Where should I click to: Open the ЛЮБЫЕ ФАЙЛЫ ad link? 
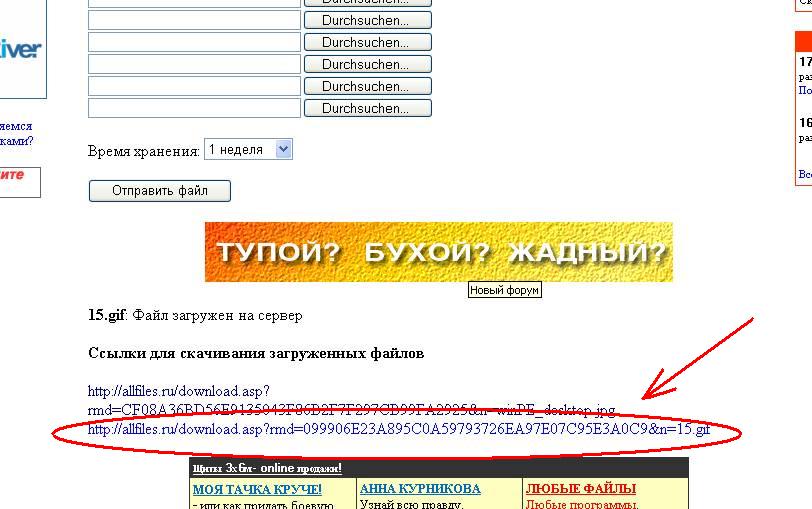click(581, 488)
